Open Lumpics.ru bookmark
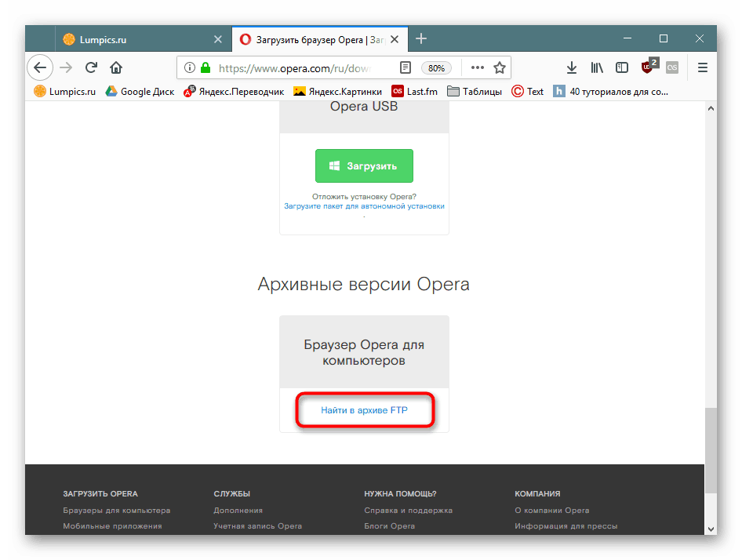The height and width of the screenshot is (560, 742). pos(65,91)
